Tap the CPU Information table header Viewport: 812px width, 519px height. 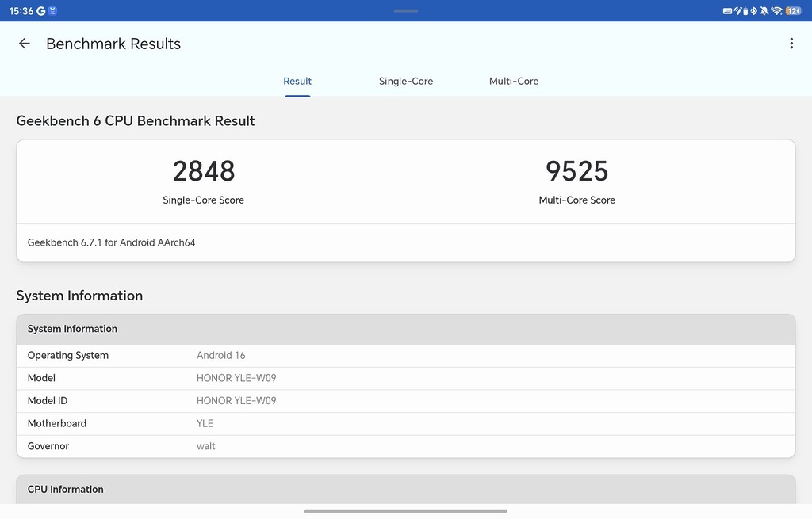(x=406, y=490)
